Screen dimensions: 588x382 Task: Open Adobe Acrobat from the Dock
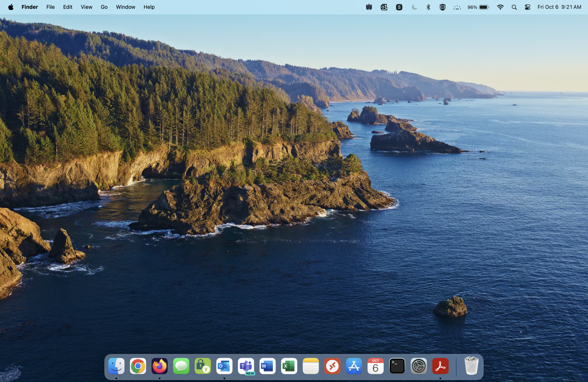[x=440, y=366]
